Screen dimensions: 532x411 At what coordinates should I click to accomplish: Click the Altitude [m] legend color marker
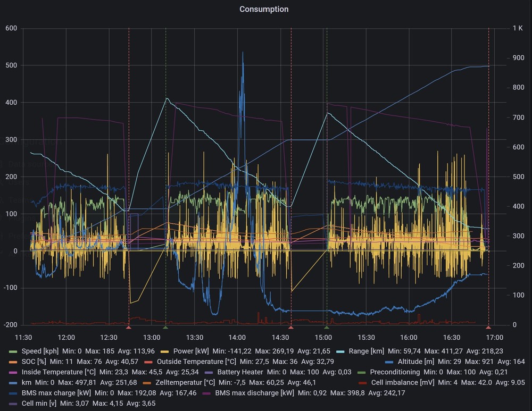(x=389, y=362)
